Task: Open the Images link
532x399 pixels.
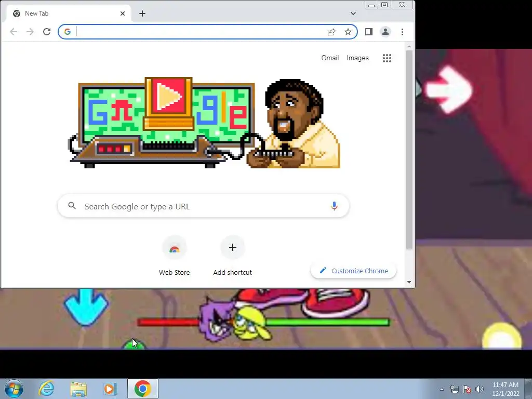Action: pyautogui.click(x=357, y=58)
